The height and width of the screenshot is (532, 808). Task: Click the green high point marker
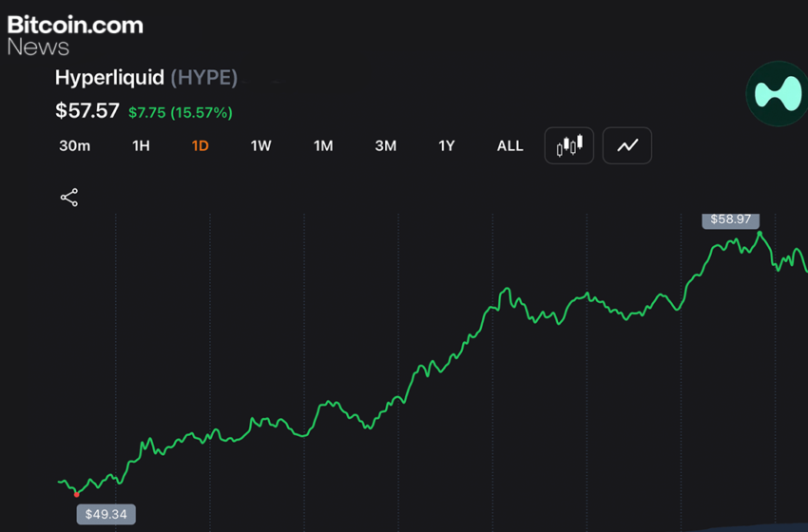tap(760, 234)
